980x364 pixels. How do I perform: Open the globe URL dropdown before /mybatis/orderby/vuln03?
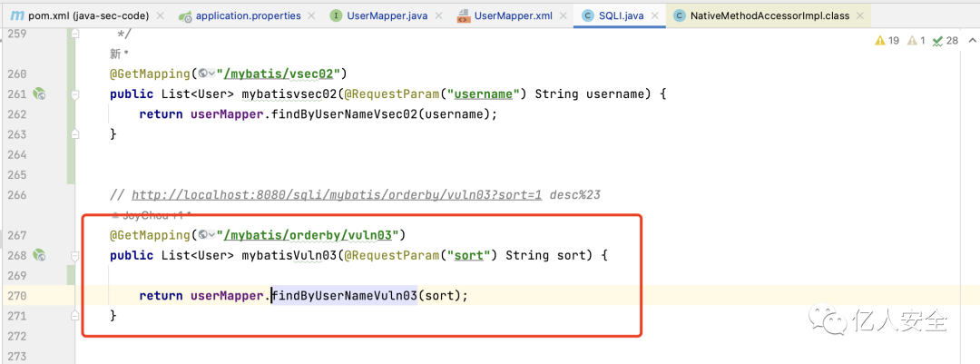pos(206,235)
